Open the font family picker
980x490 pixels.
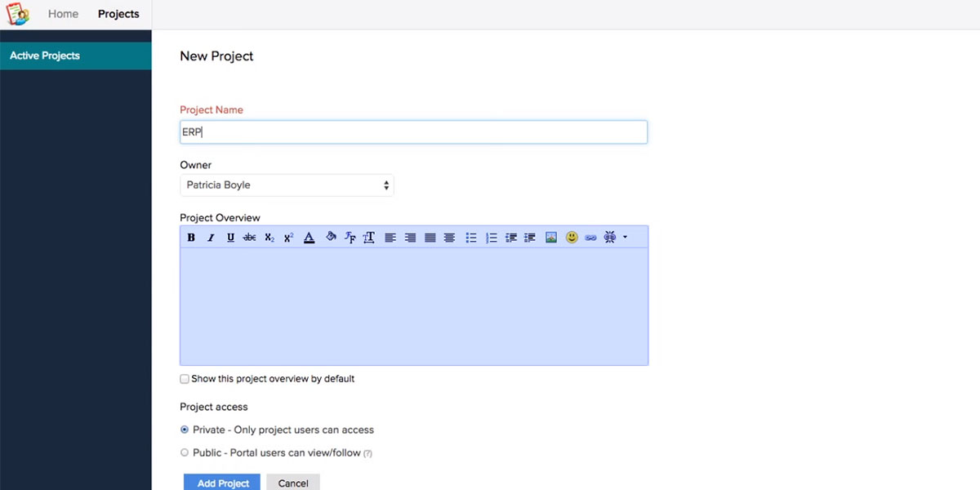pyautogui.click(x=350, y=238)
